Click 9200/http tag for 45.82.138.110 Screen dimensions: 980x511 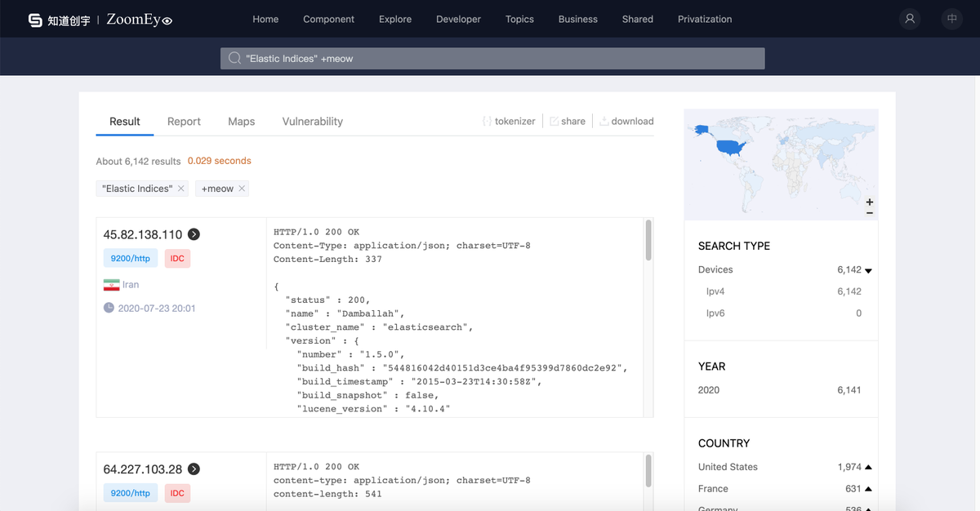131,259
